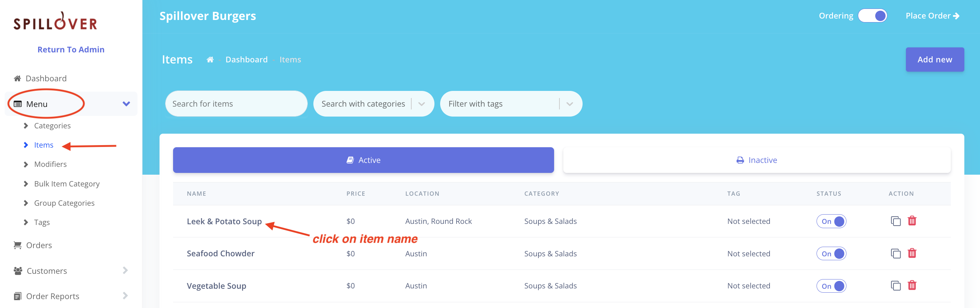Viewport: 980px width, 308px height.
Task: Click the printer icon on Inactive tab
Action: [x=740, y=160]
